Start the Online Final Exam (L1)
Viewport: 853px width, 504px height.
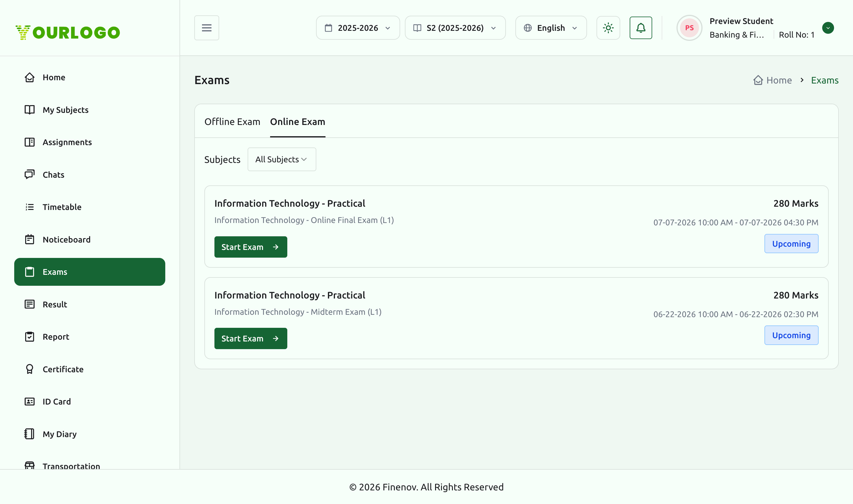[x=251, y=247]
